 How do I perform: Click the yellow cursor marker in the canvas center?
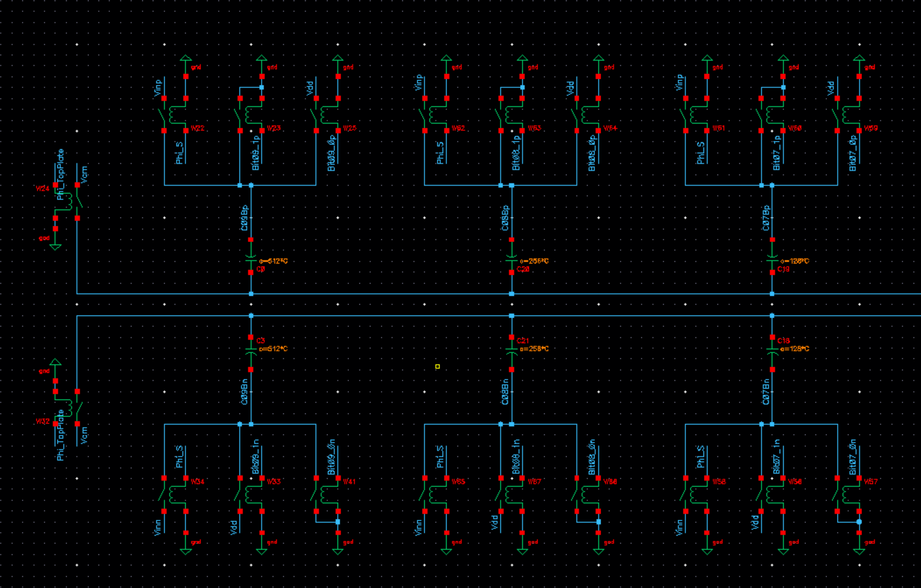point(438,367)
